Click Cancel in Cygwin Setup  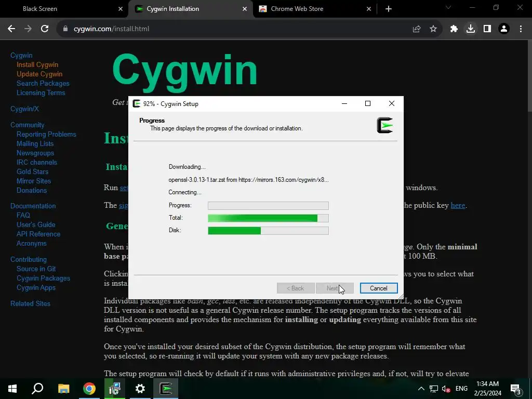tap(379, 288)
